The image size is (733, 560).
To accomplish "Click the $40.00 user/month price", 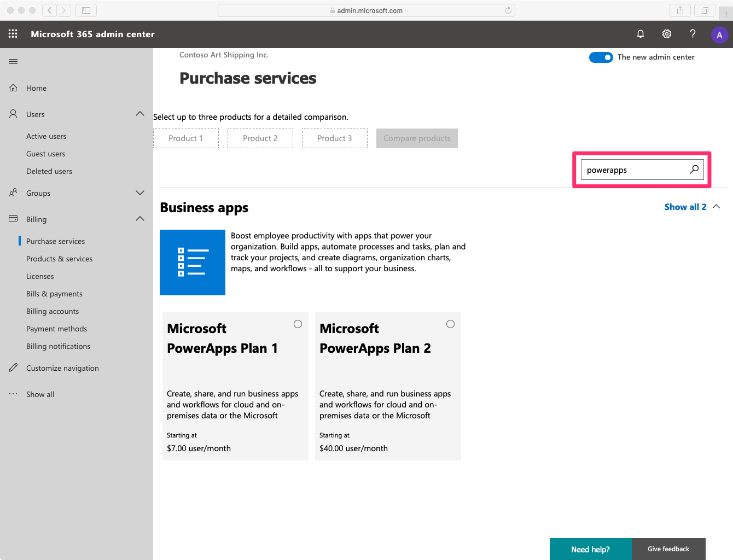I will [353, 448].
